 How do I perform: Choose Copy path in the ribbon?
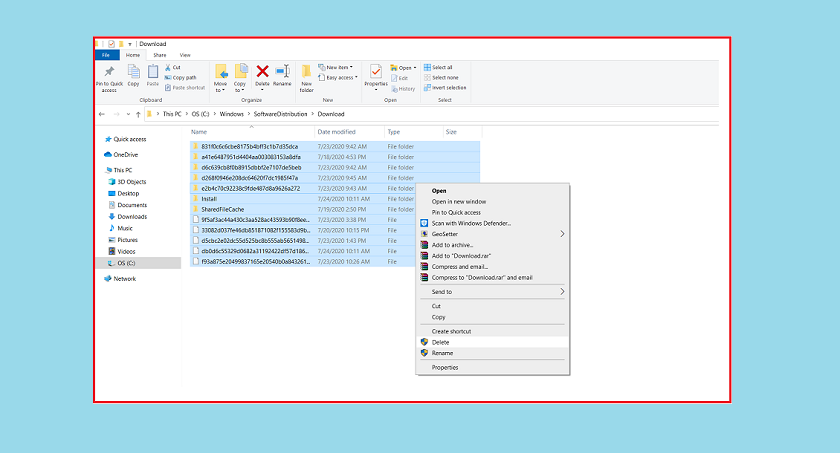coord(181,78)
